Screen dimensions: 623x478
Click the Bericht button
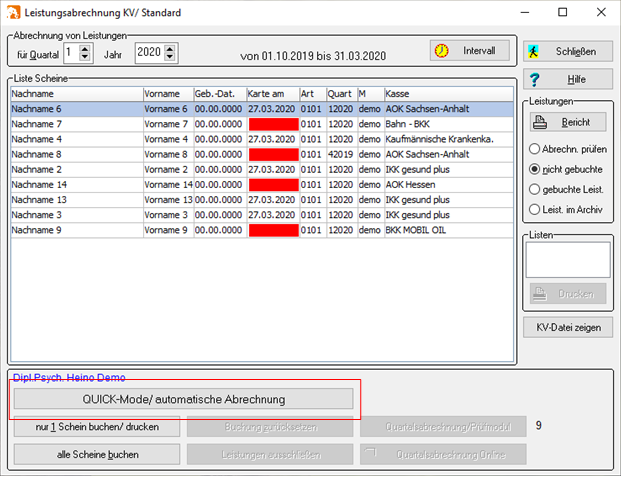(x=568, y=122)
